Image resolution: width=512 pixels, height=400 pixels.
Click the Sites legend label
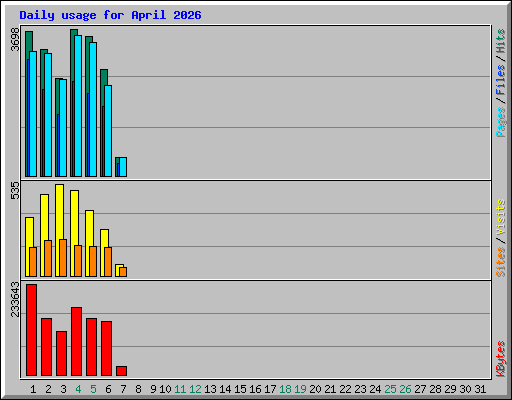pyautogui.click(x=501, y=262)
